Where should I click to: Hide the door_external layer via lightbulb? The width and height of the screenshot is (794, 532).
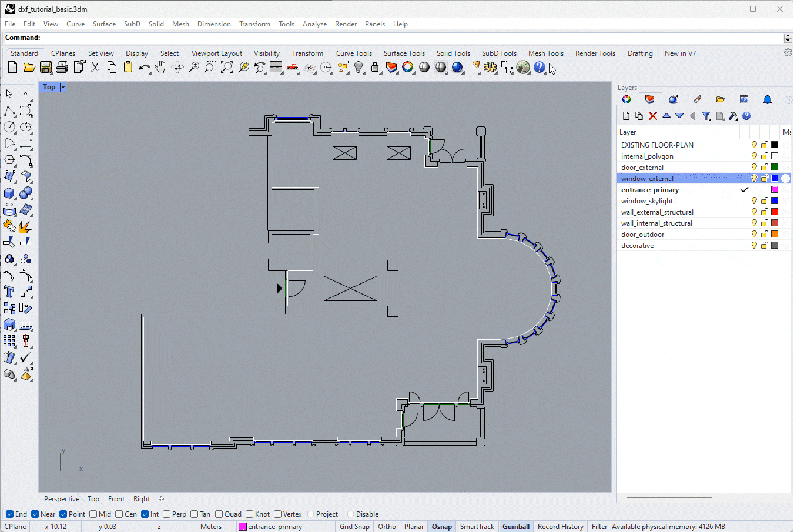[754, 168]
